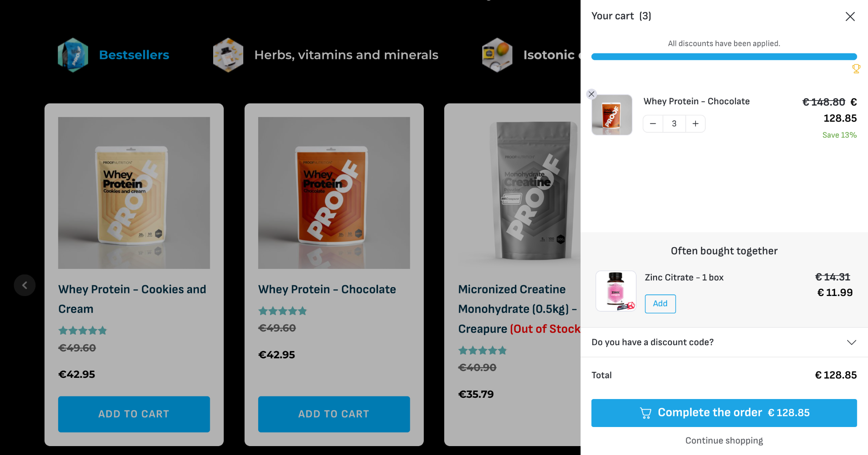This screenshot has height=455, width=868.
Task: Open Herbs, vitamins and minerals tab
Action: [346, 55]
